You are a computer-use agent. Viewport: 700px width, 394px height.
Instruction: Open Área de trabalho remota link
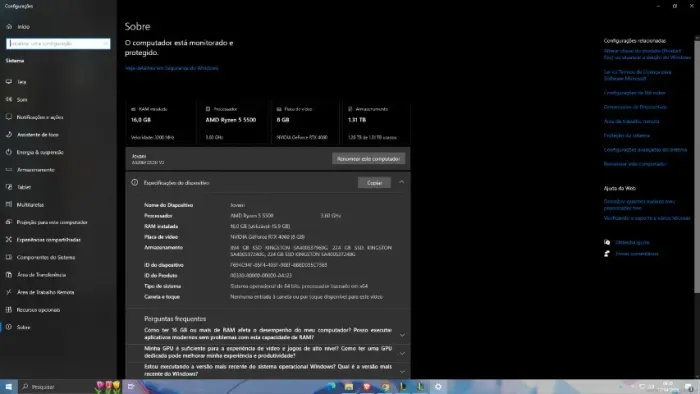(631, 121)
